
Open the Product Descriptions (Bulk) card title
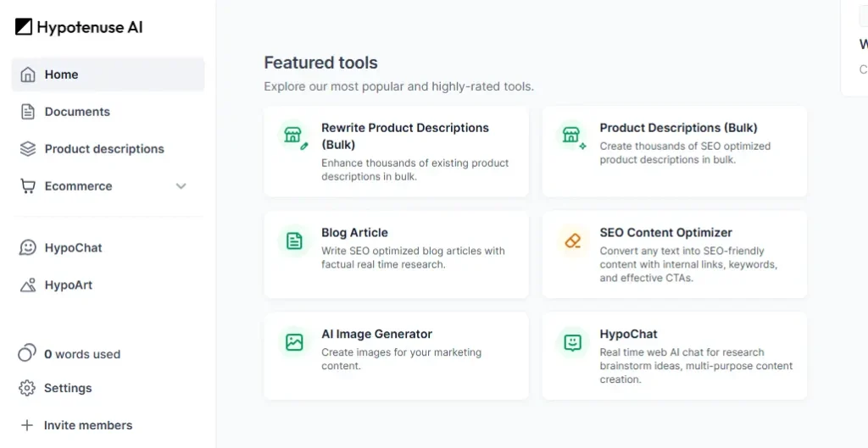tap(678, 128)
